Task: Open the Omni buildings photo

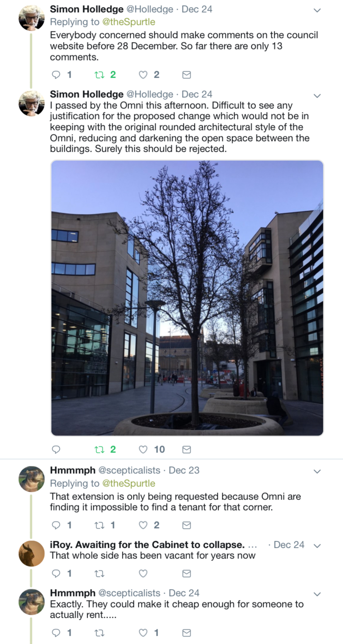Action: (x=187, y=298)
